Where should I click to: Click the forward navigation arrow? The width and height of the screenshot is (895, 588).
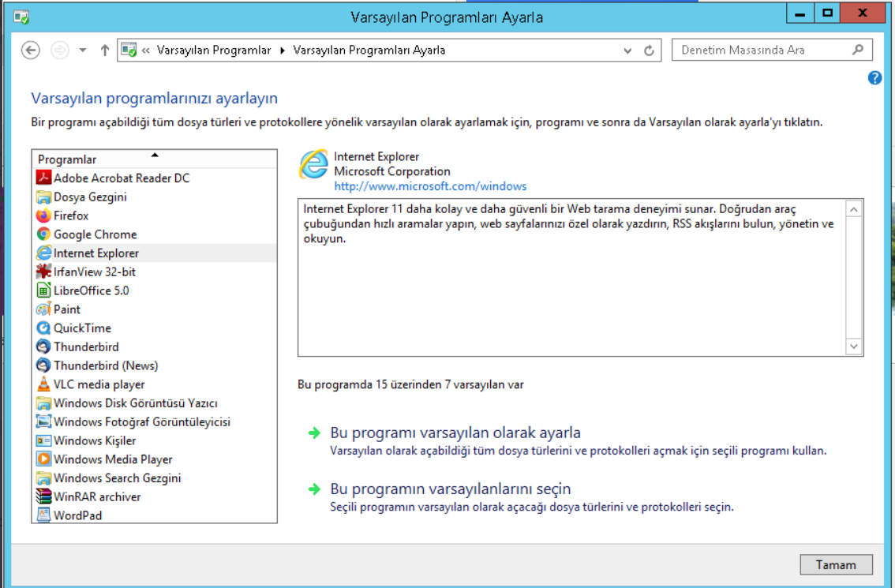click(x=59, y=51)
